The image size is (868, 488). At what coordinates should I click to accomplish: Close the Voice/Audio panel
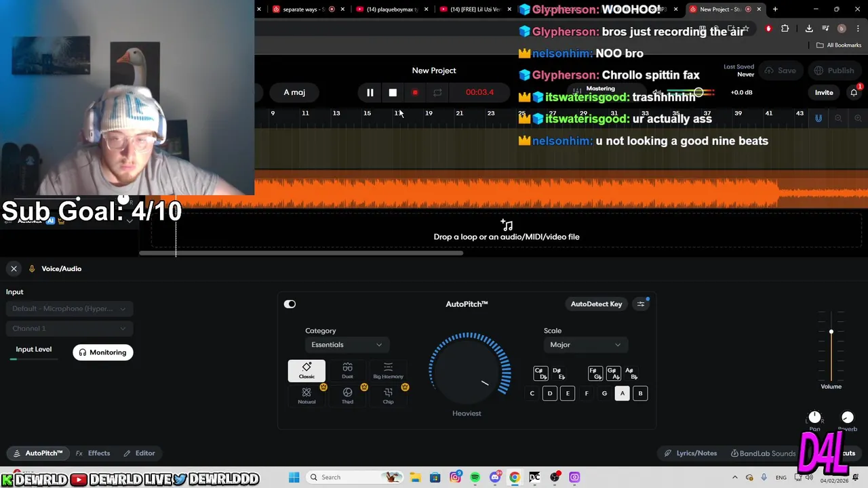14,268
